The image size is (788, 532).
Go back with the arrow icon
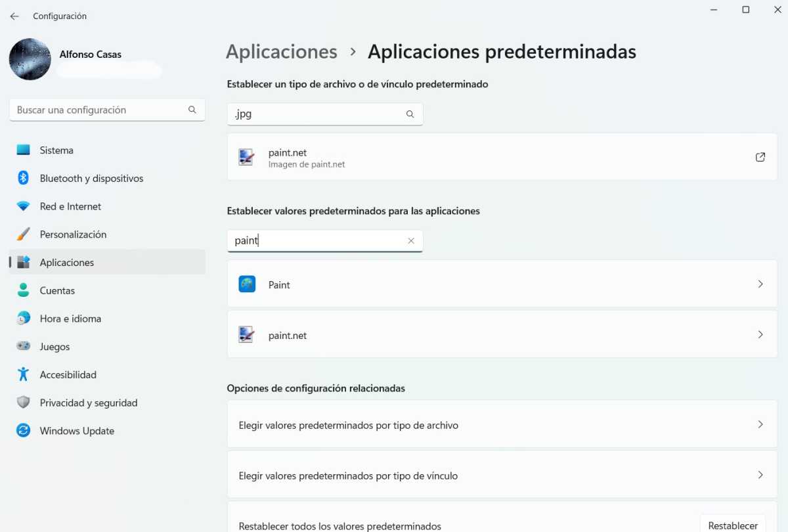click(14, 16)
